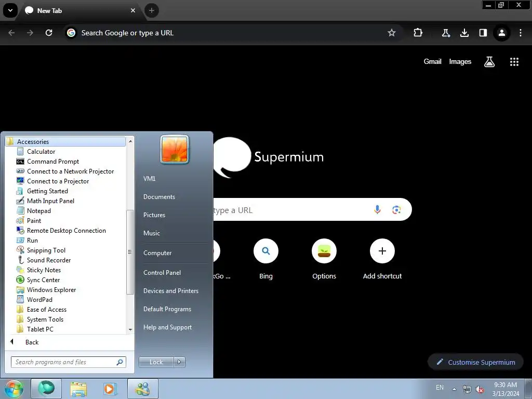
Task: Click the user account picture
Action: 175,149
